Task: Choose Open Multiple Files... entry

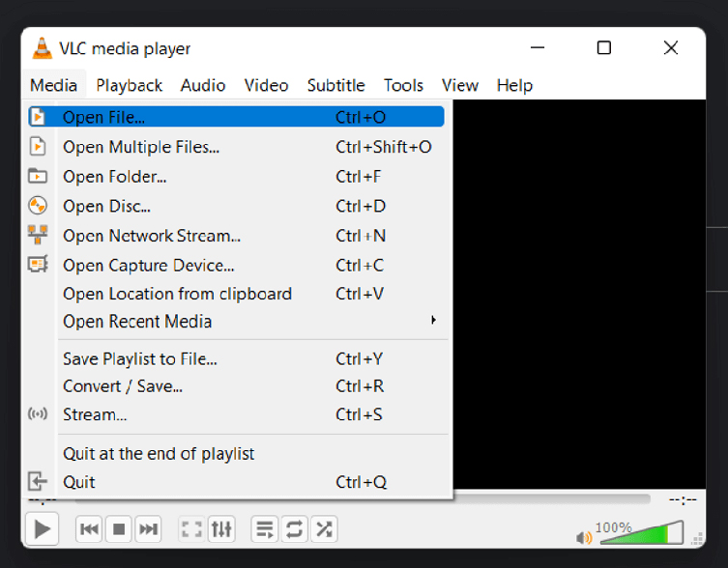Action: (x=236, y=147)
